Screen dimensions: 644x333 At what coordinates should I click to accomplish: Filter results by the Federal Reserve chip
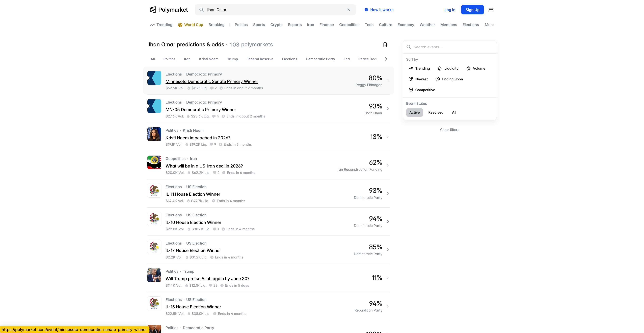[x=260, y=59]
